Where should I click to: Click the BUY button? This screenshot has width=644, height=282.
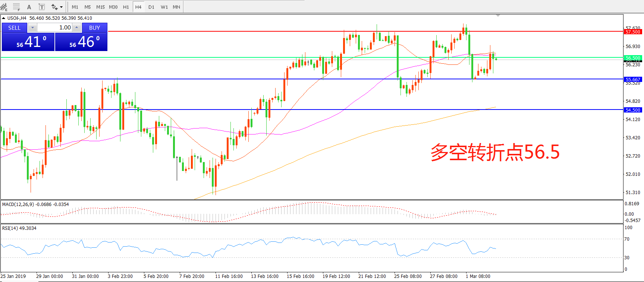[94, 28]
